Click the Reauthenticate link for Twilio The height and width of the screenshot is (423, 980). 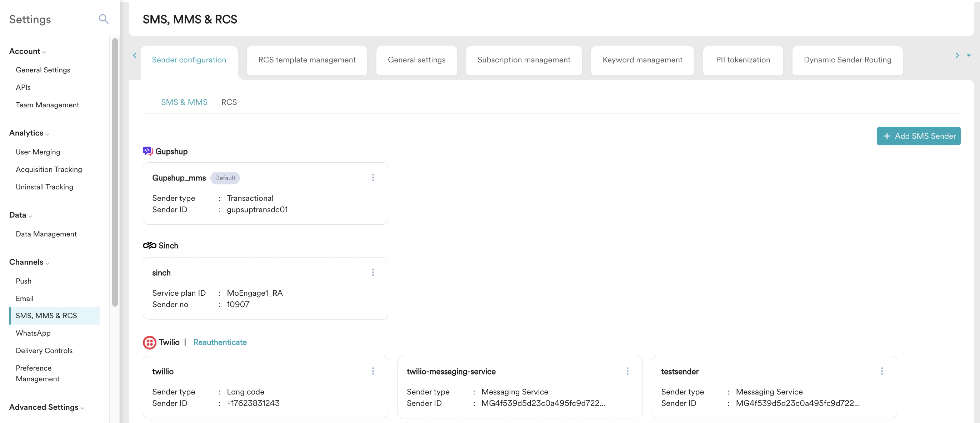220,342
